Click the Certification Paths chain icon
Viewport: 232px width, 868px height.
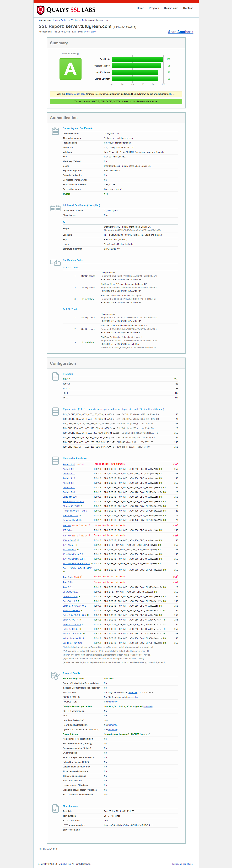click(x=55, y=262)
